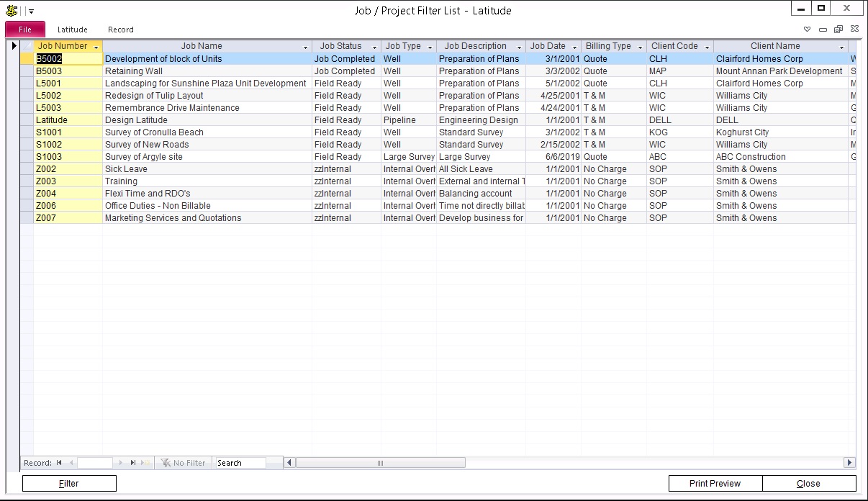Go to first record navigation arrow
This screenshot has width=868, height=501.
(x=59, y=463)
